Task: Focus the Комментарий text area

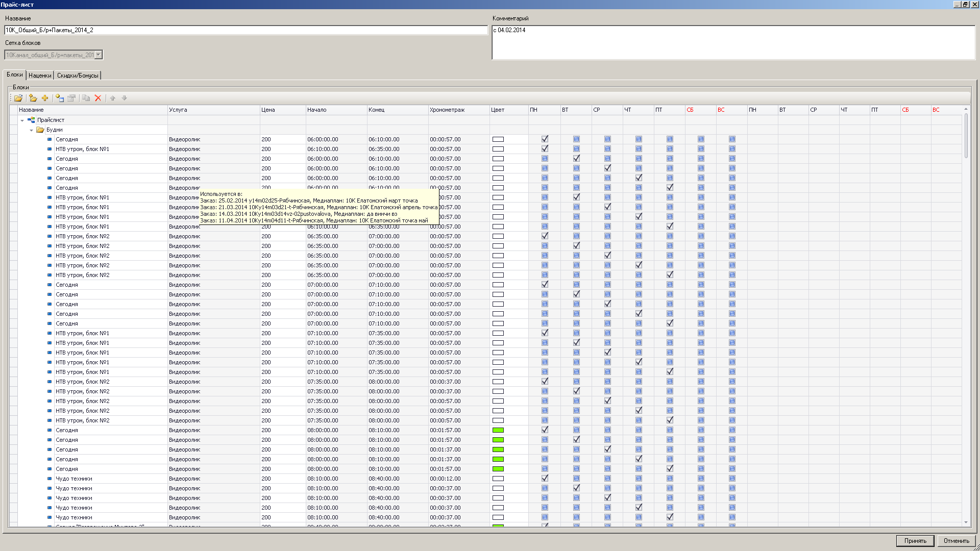Action: [733, 42]
